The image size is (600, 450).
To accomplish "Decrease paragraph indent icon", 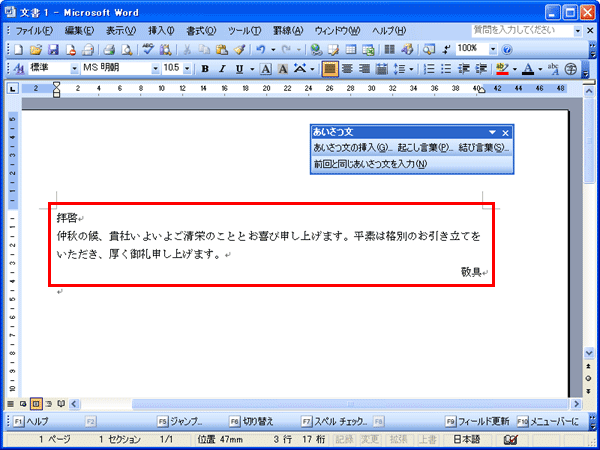I will pos(464,69).
